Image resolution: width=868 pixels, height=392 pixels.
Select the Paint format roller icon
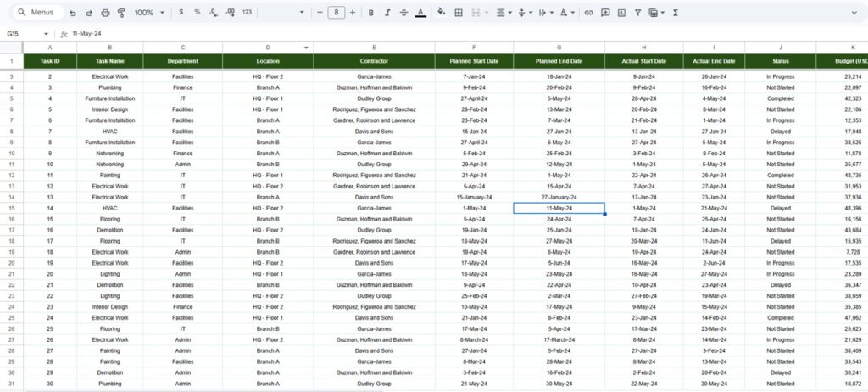121,12
